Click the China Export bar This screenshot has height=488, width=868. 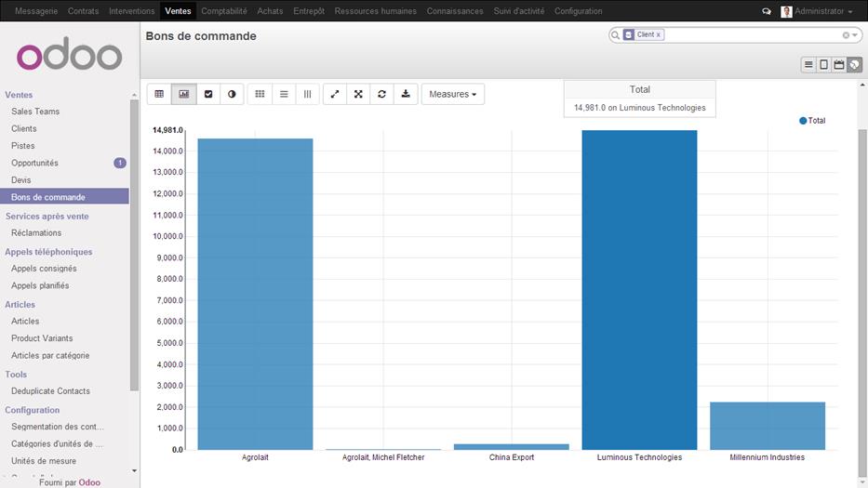click(511, 446)
